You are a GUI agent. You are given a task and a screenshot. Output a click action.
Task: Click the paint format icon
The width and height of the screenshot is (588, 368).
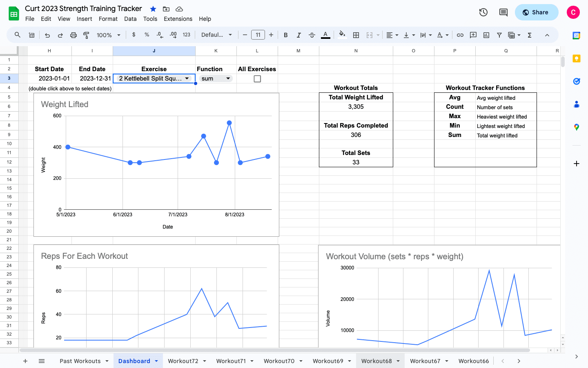86,35
